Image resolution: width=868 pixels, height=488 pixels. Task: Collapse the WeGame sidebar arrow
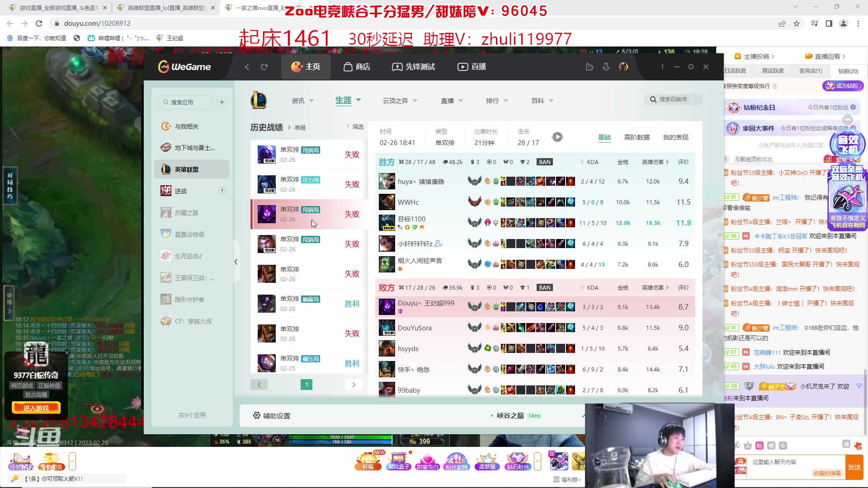[x=236, y=262]
